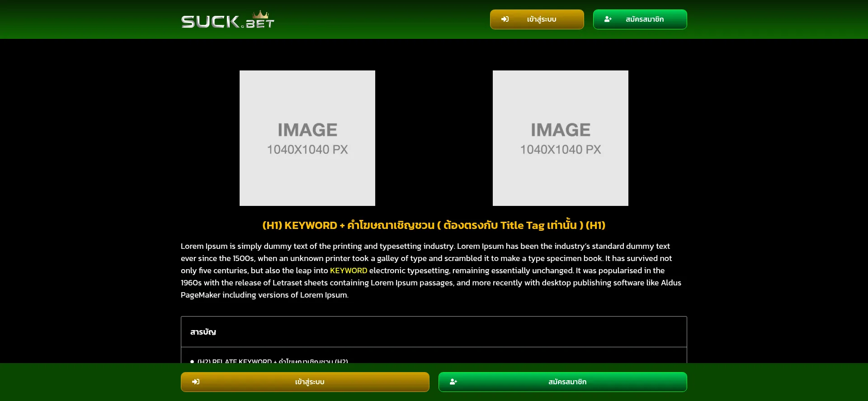The width and height of the screenshot is (868, 401).
Task: Click add-user icon in header register button
Action: tap(608, 19)
